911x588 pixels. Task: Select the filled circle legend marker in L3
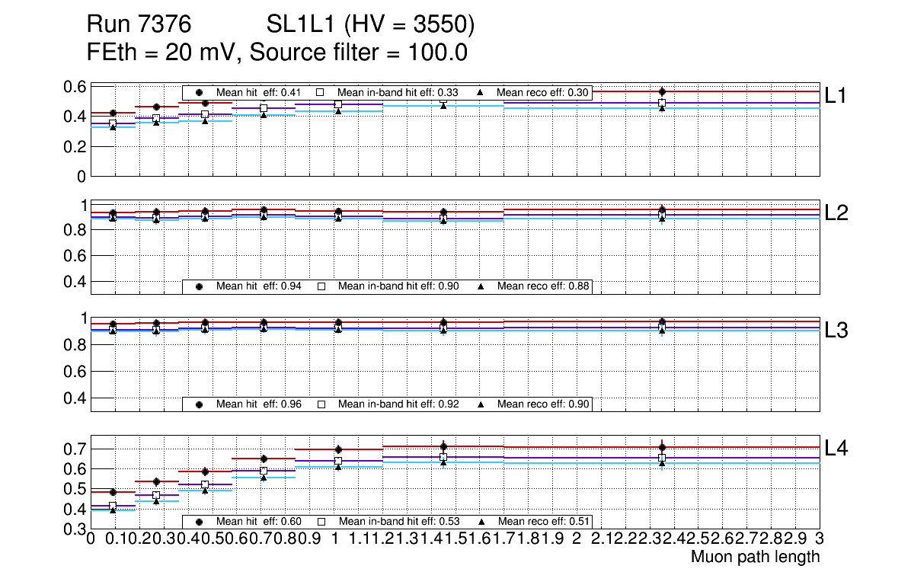pyautogui.click(x=200, y=404)
